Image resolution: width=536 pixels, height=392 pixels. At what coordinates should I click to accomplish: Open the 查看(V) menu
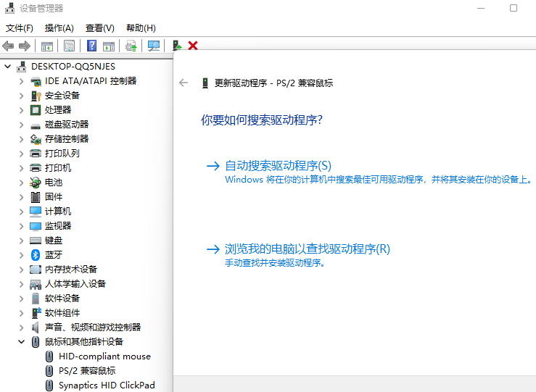click(x=99, y=28)
